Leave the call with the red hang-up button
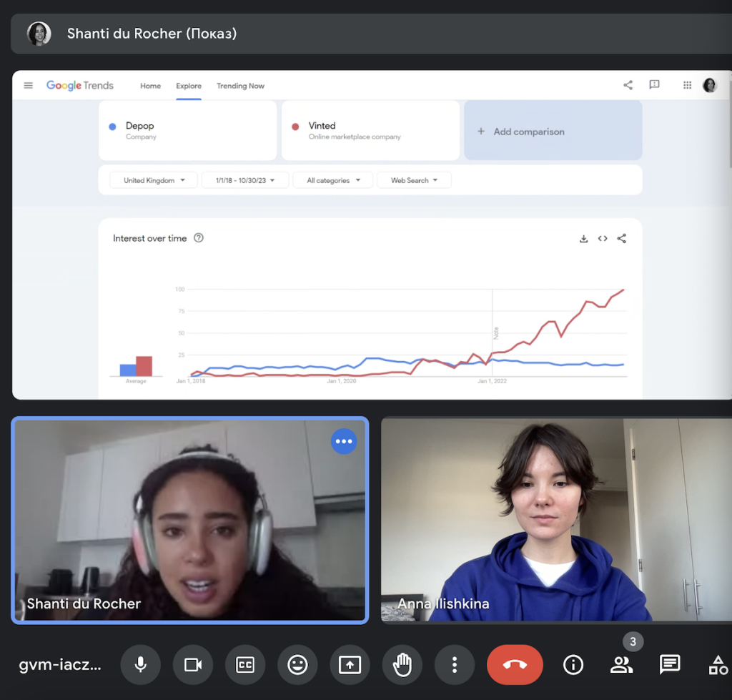The height and width of the screenshot is (700, 732). pos(515,664)
